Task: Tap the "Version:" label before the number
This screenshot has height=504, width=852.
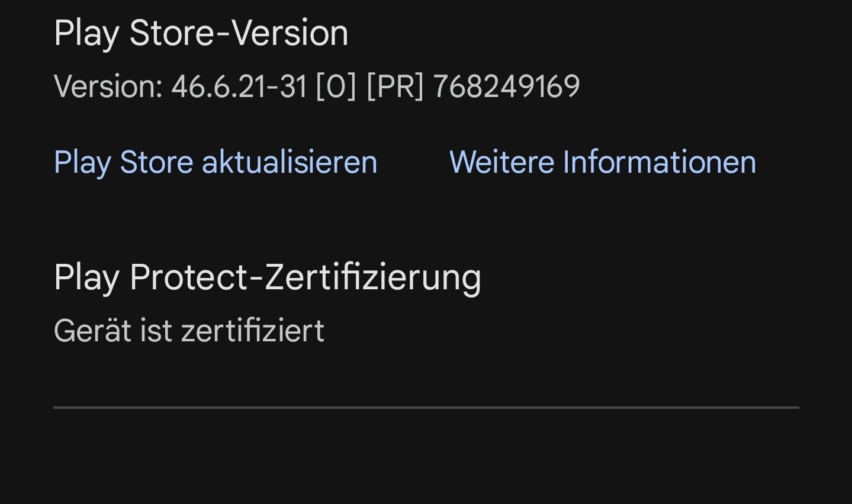Action: pyautogui.click(x=108, y=86)
